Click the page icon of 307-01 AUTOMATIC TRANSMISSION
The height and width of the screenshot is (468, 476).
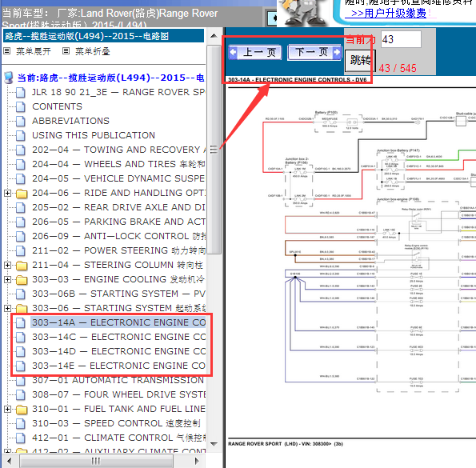(21, 381)
